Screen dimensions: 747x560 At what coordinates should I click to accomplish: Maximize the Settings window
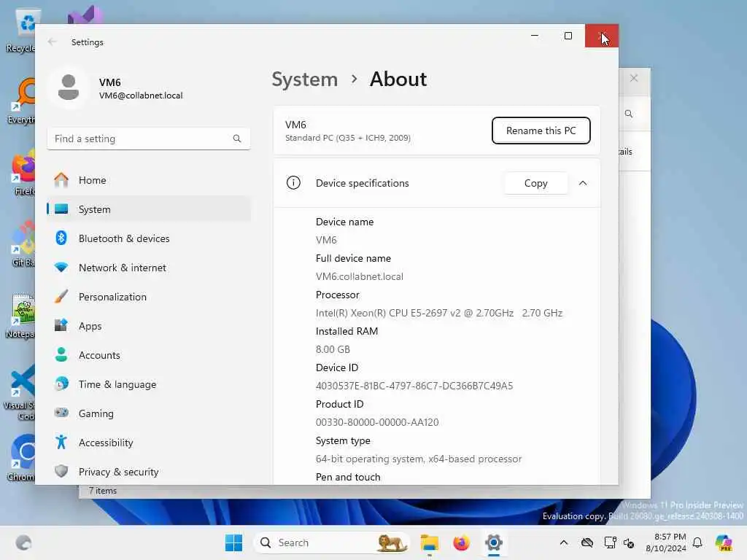tap(568, 36)
